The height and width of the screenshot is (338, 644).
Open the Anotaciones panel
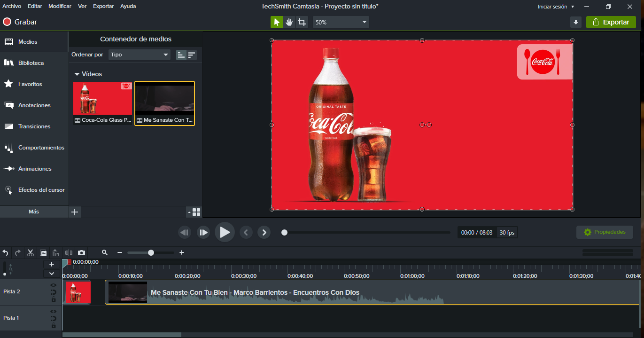pyautogui.click(x=34, y=105)
